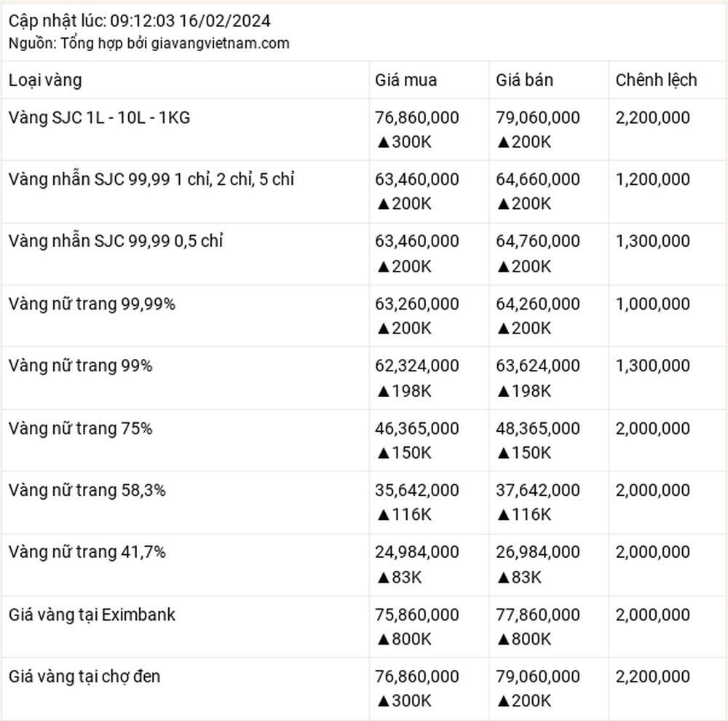Viewport: 728px width, 721px height.
Task: Select the Vàng nữ trang 99,99% row label
Action: pyautogui.click(x=92, y=304)
